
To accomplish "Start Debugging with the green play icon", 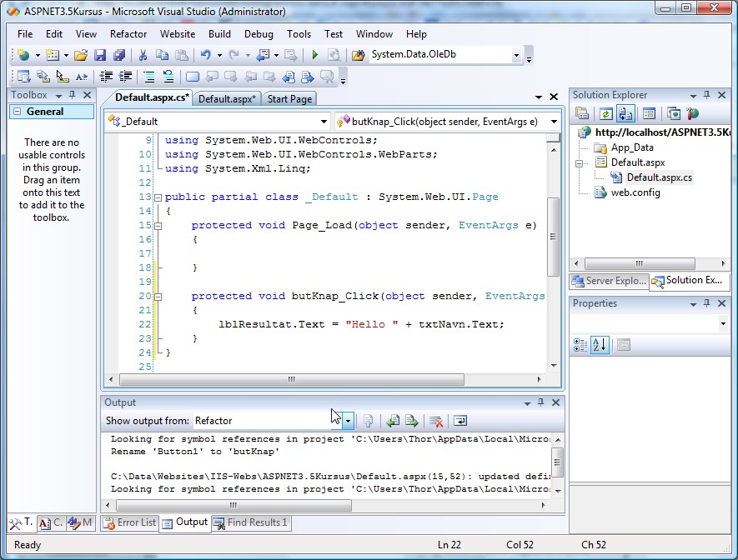I will click(x=315, y=56).
